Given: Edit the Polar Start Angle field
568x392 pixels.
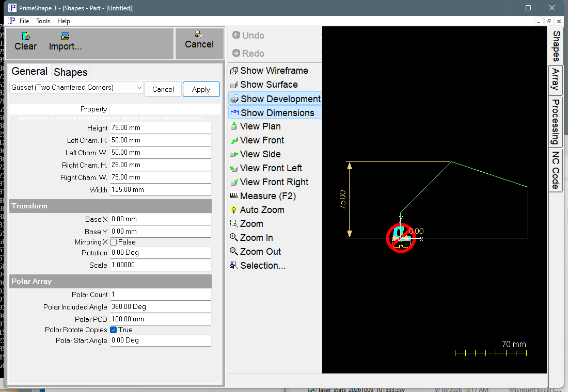Looking at the screenshot, I should coord(161,340).
